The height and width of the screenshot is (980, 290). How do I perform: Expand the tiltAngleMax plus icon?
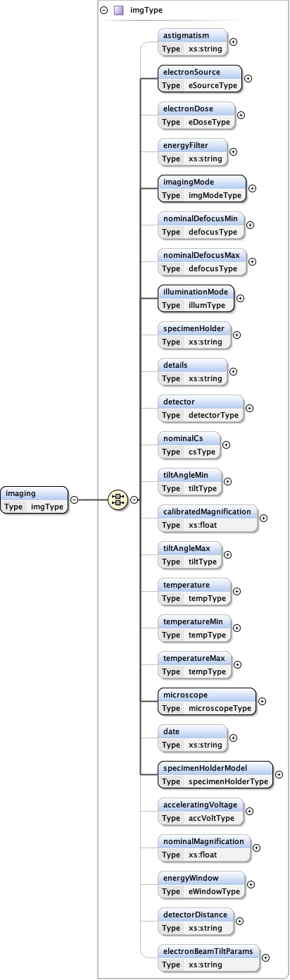(227, 554)
